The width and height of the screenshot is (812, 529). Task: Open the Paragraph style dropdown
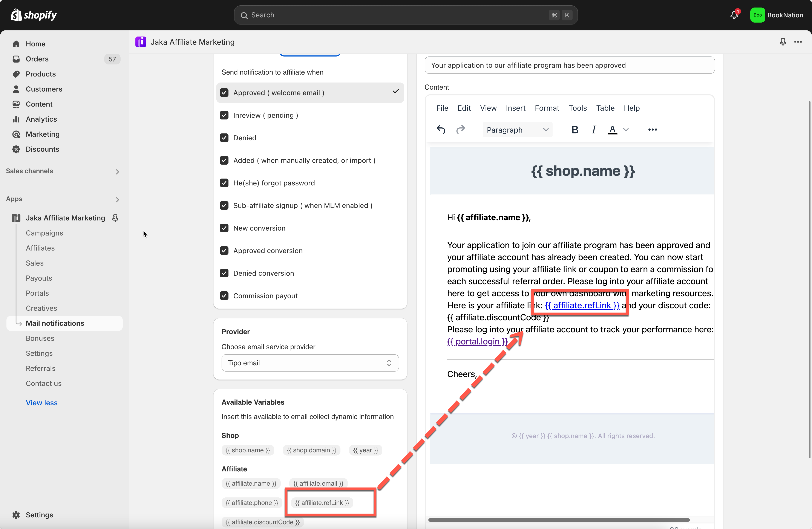pos(517,130)
